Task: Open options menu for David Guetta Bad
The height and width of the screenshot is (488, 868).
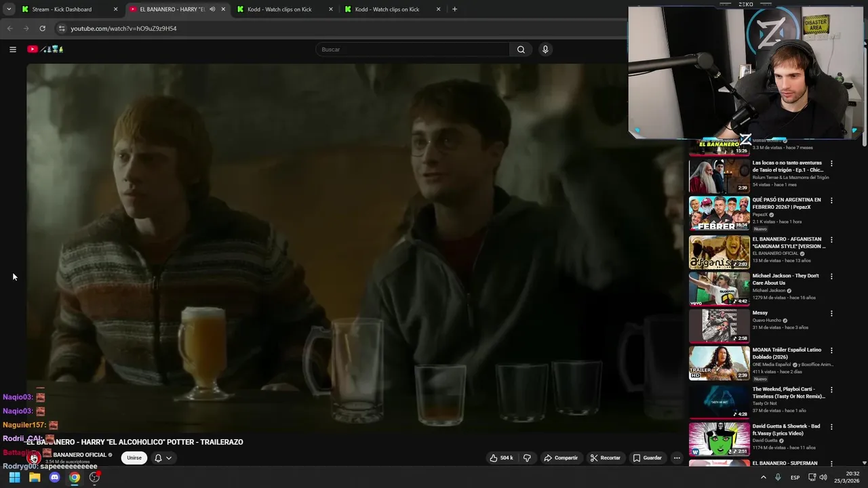Action: pyautogui.click(x=831, y=428)
